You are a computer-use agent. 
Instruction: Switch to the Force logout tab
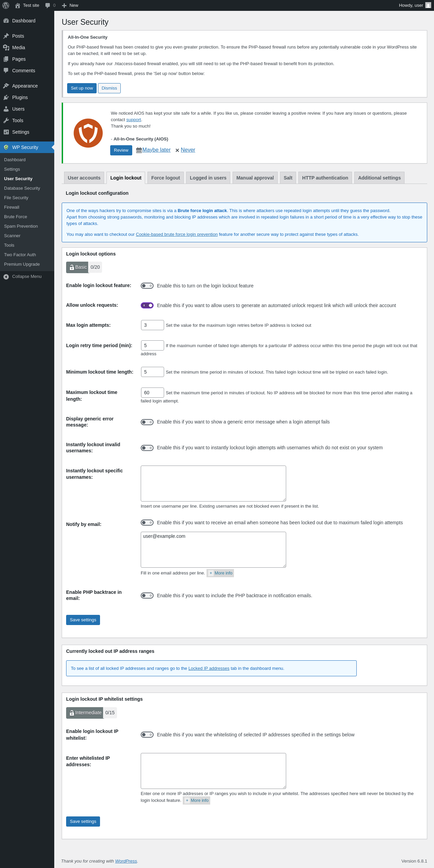click(x=165, y=178)
